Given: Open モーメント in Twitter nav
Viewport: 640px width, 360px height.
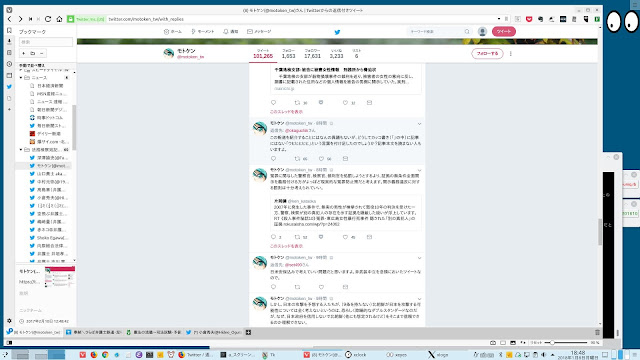Looking at the screenshot, I should pyautogui.click(x=203, y=31).
